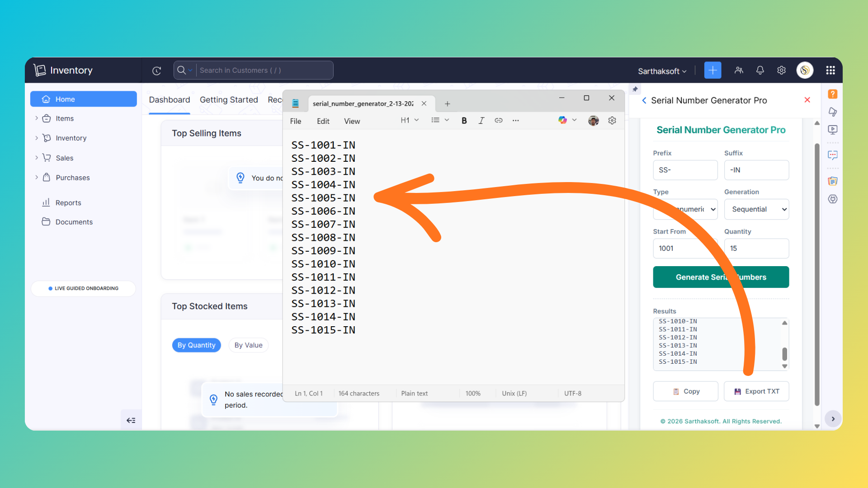The image size is (868, 488).
Task: Select the By Quantity toggle
Action: click(x=196, y=345)
